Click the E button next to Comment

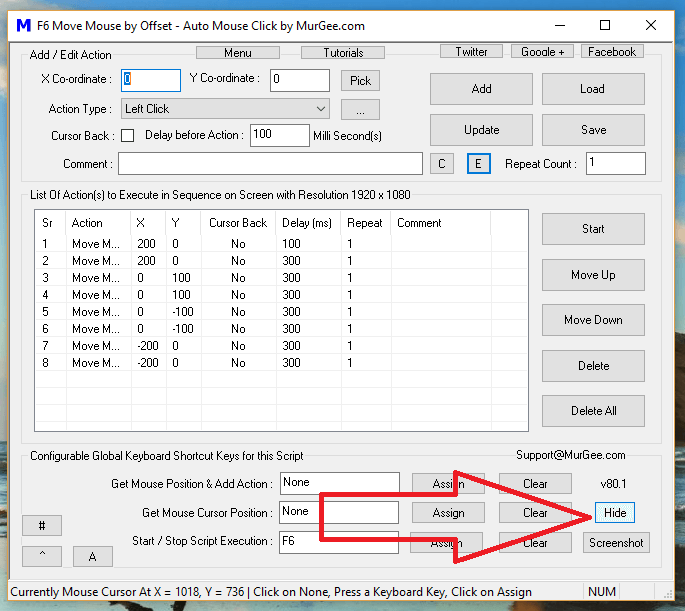click(x=478, y=164)
